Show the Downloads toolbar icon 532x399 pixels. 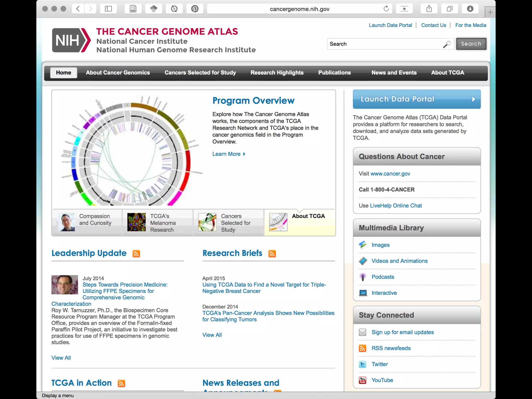[x=470, y=9]
